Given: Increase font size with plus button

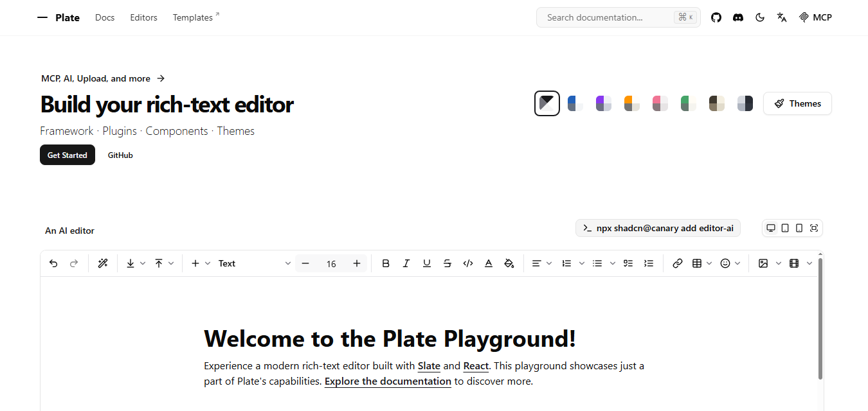Looking at the screenshot, I should click(x=357, y=263).
